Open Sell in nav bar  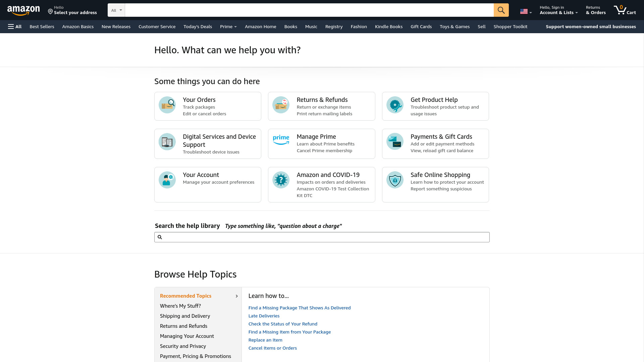482,26
